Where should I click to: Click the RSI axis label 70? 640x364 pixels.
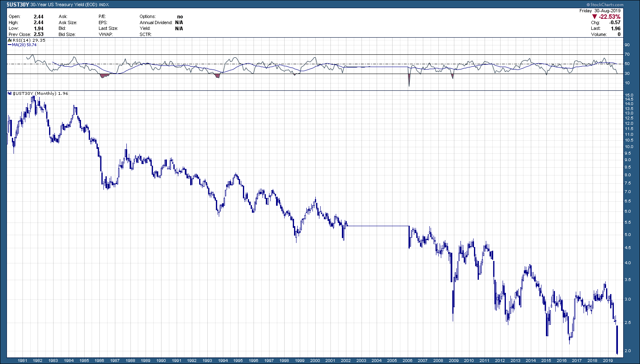627,54
